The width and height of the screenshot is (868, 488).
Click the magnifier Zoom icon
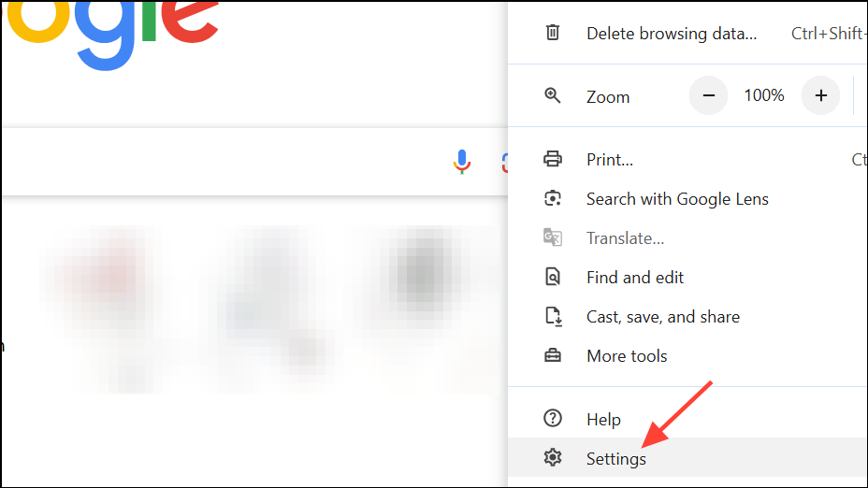point(553,95)
